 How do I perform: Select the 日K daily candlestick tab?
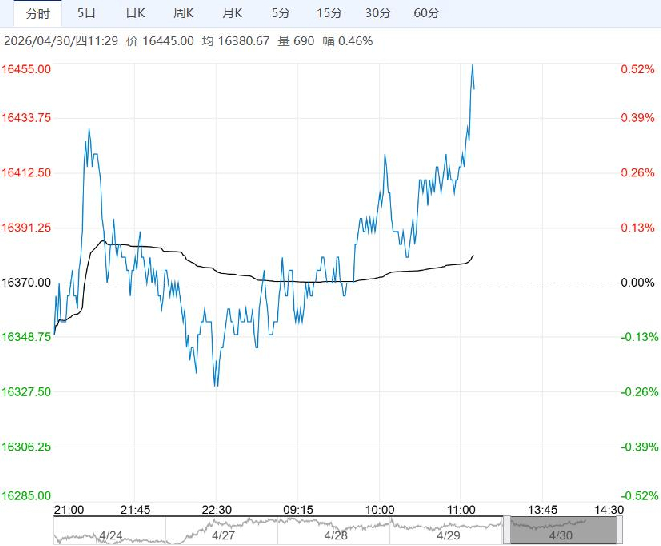tap(134, 13)
